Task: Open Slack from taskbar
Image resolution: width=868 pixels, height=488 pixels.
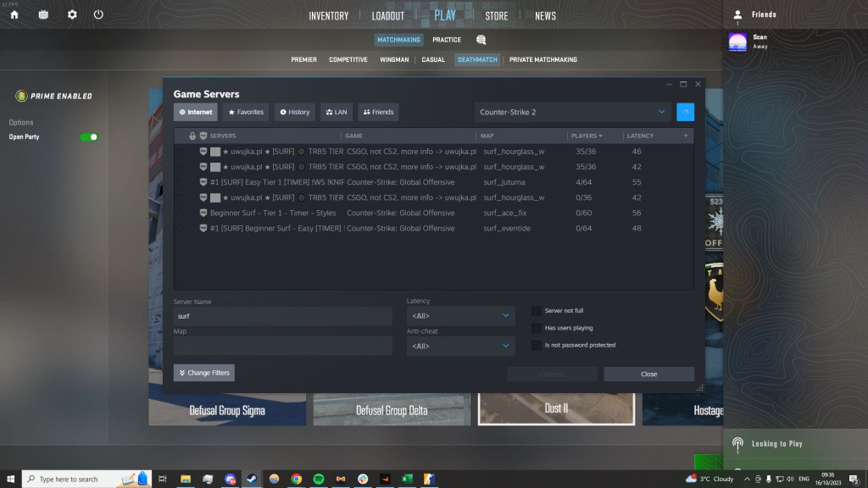Action: (x=363, y=479)
